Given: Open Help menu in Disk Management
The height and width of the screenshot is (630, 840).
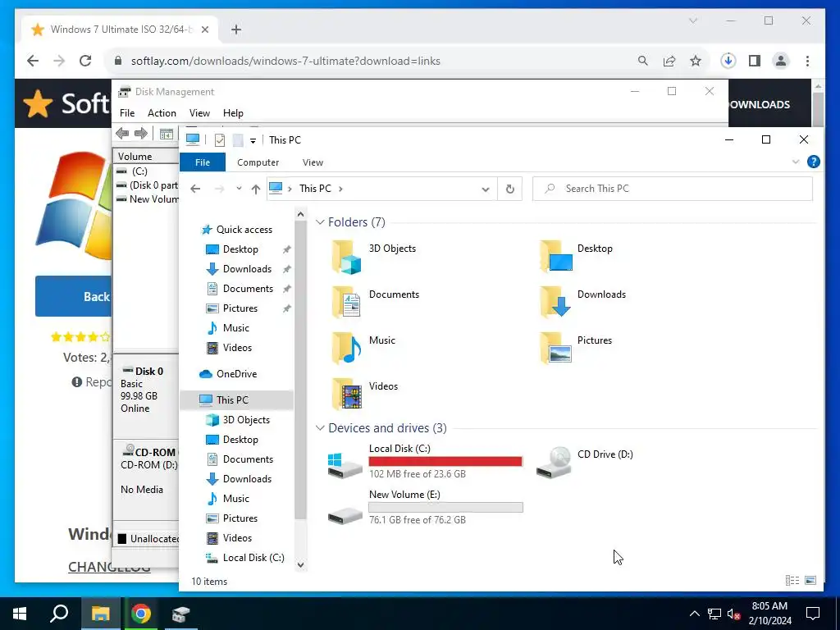Looking at the screenshot, I should coord(233,113).
